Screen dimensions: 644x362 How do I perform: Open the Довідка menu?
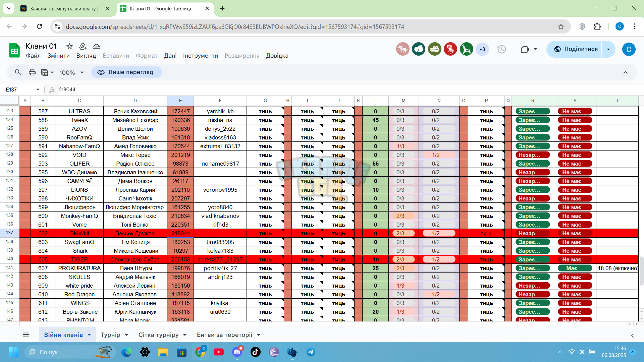(277, 56)
